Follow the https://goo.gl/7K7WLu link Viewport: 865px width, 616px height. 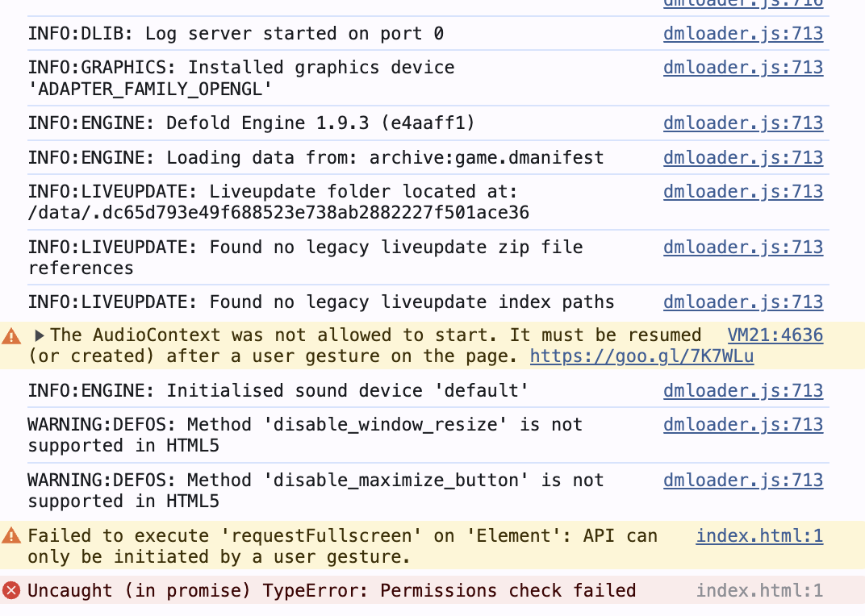click(x=641, y=356)
